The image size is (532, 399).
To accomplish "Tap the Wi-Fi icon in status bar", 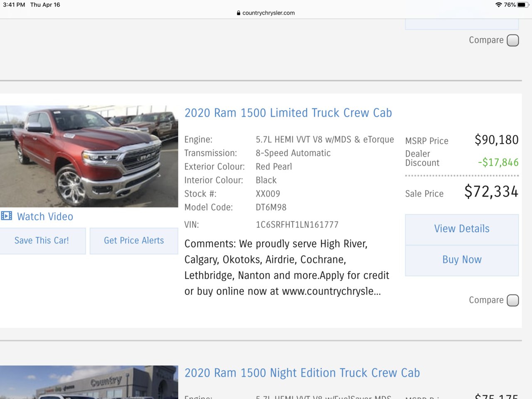I will (498, 5).
